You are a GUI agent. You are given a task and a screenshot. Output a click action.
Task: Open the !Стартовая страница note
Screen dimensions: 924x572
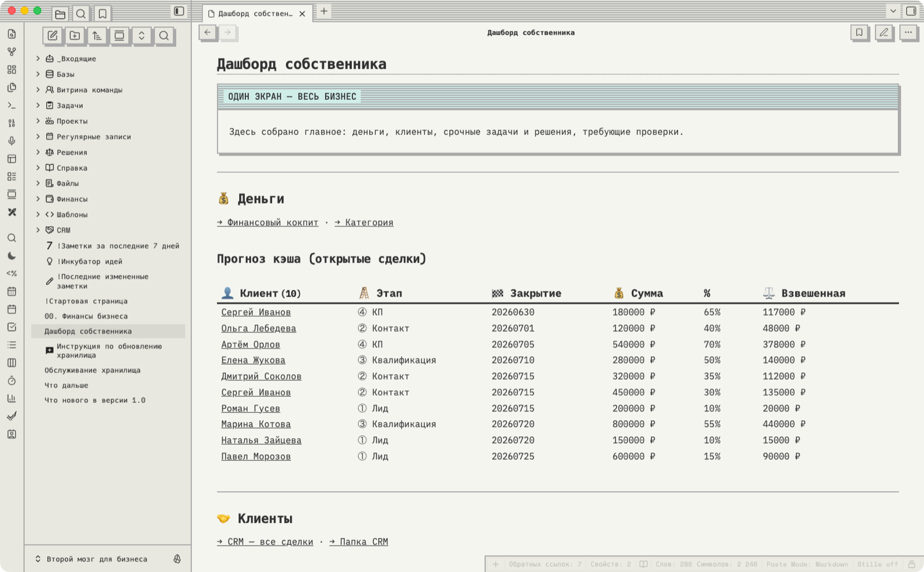(86, 301)
